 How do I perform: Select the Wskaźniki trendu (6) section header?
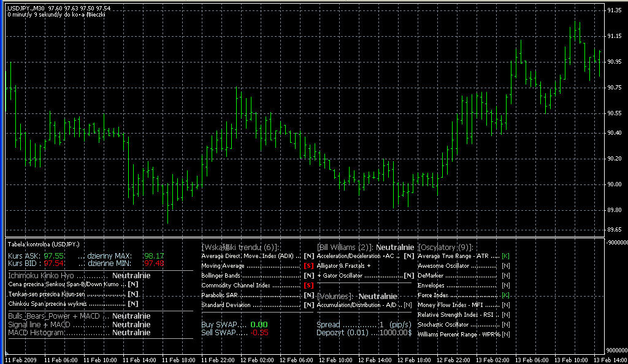click(240, 246)
